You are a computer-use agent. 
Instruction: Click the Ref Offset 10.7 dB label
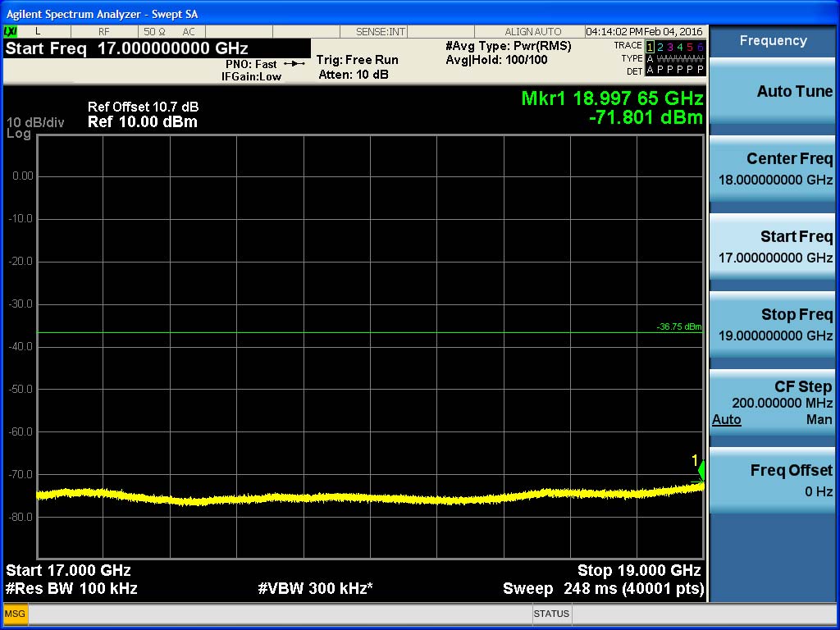(x=143, y=107)
